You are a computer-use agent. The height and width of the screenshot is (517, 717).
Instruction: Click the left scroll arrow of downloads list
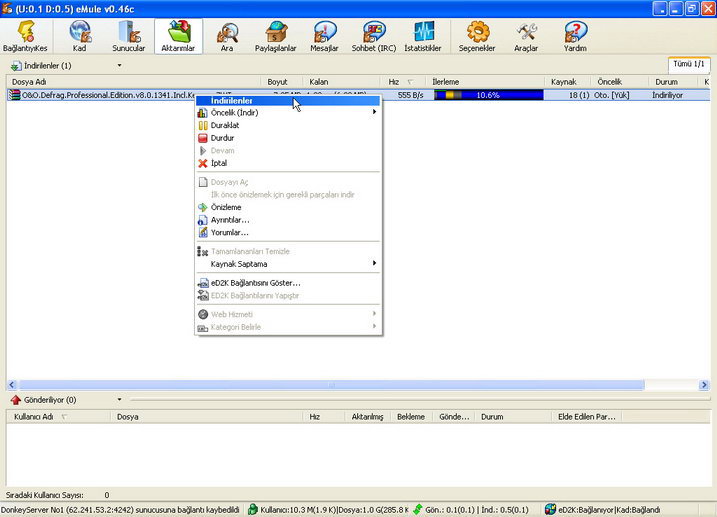pyautogui.click(x=12, y=385)
